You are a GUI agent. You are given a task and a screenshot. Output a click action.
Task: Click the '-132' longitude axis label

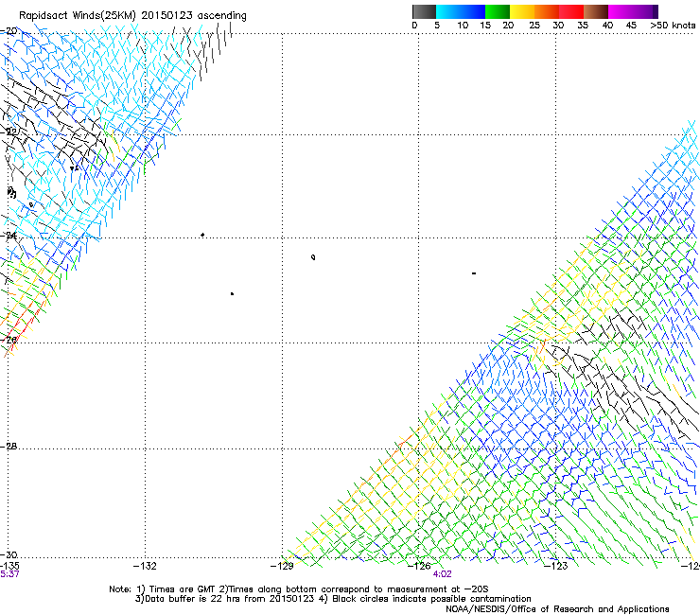145,566
